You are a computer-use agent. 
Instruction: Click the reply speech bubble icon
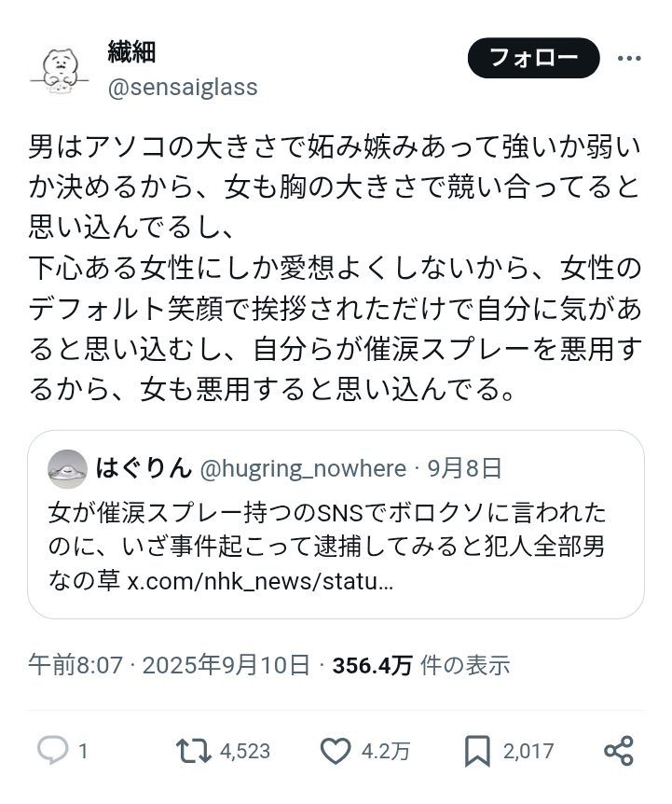tap(51, 751)
